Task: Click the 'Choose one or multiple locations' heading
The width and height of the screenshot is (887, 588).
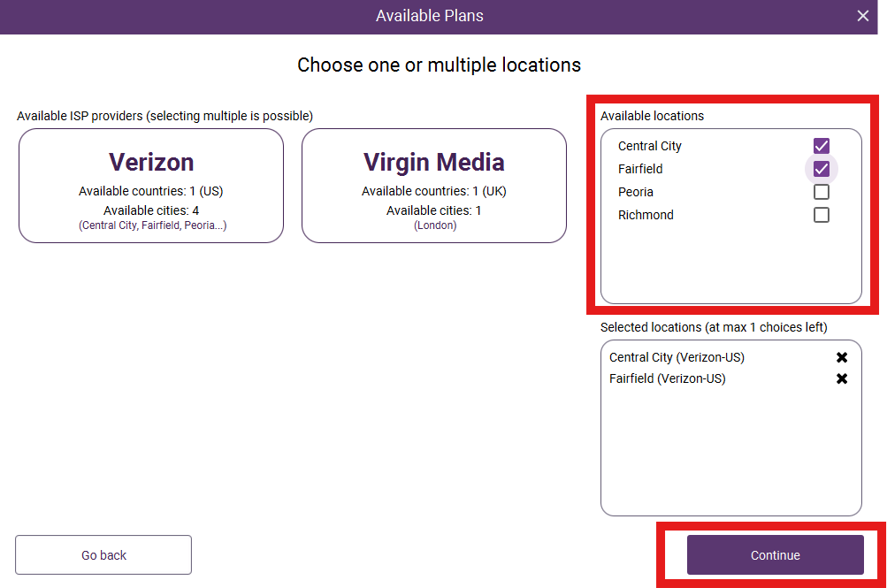Action: click(x=439, y=65)
